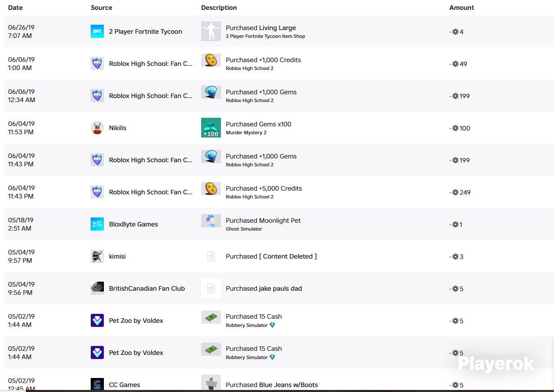Open the BritishCanadian Fan Club link
The image size is (554, 392).
pos(147,288)
